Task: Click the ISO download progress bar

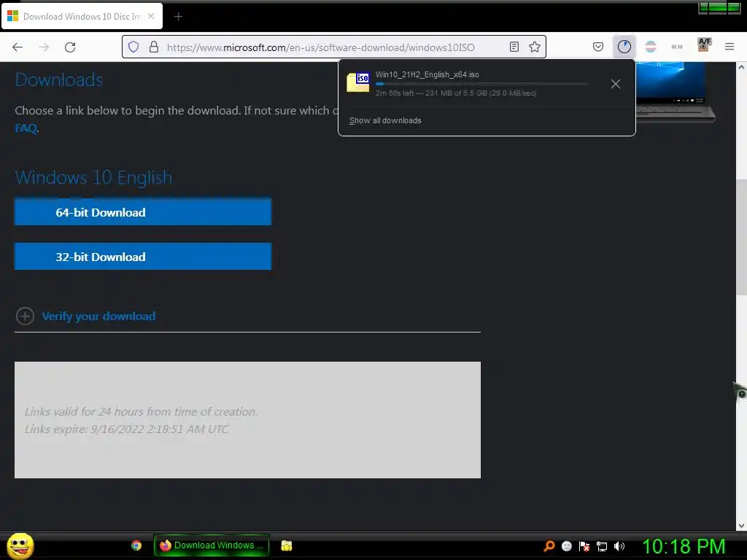Action: 481,84
